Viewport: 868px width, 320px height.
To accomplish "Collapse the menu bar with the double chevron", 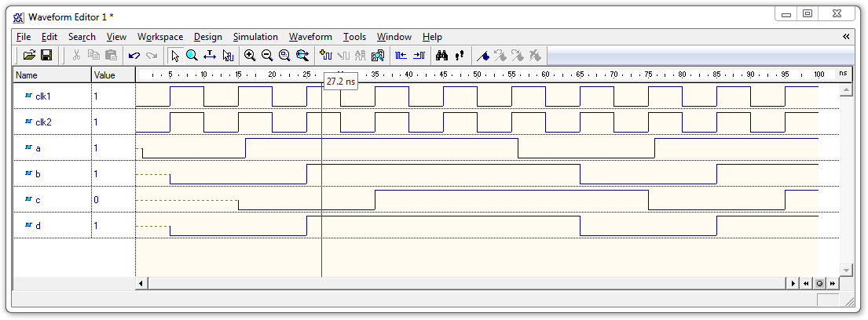I will (846, 37).
